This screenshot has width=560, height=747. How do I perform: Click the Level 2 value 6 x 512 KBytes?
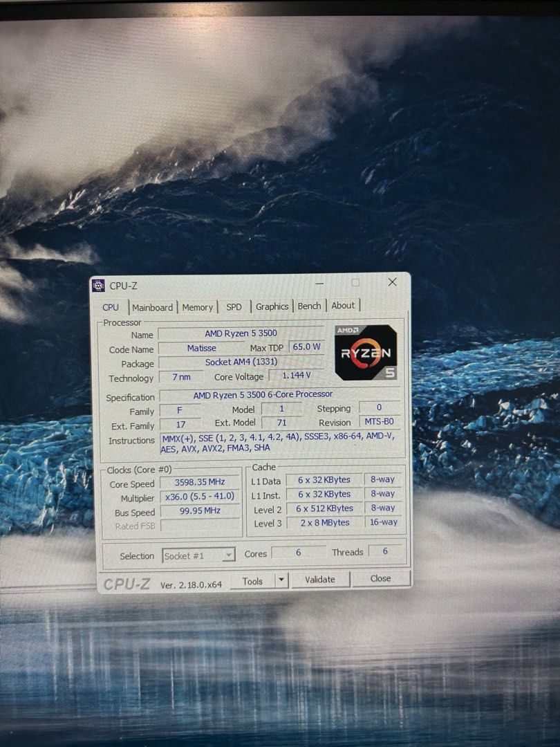(x=324, y=508)
